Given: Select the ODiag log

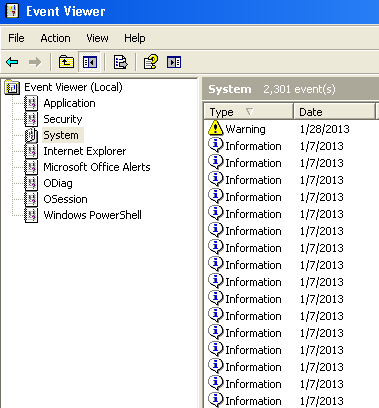Looking at the screenshot, I should 58,183.
